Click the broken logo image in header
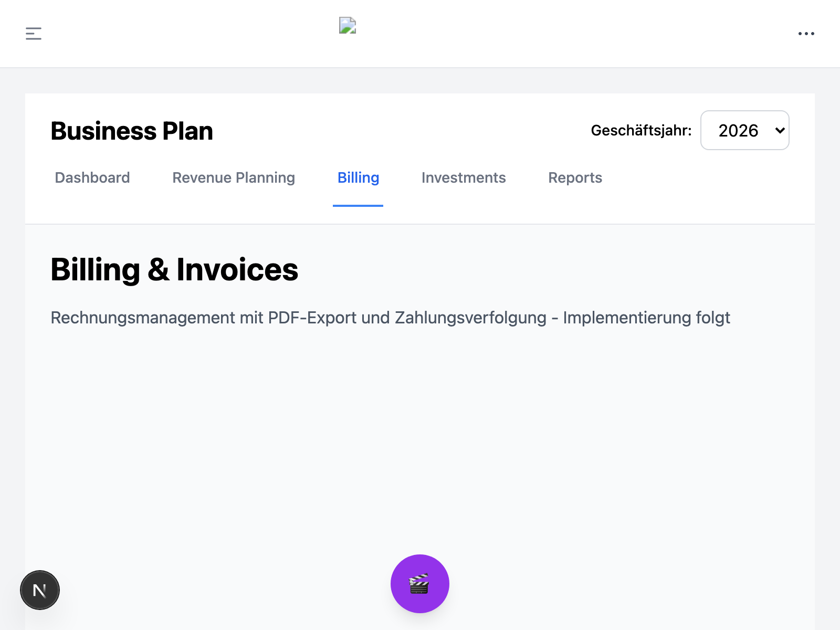This screenshot has height=630, width=840. (x=348, y=25)
